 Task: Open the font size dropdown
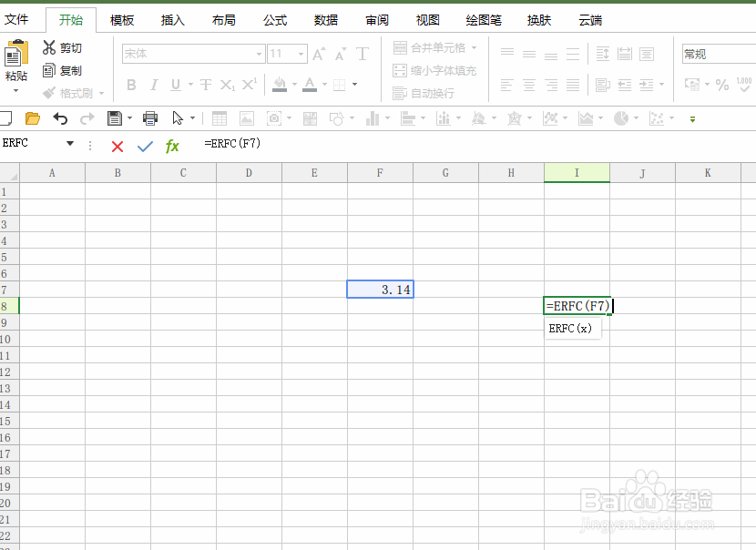(x=301, y=54)
